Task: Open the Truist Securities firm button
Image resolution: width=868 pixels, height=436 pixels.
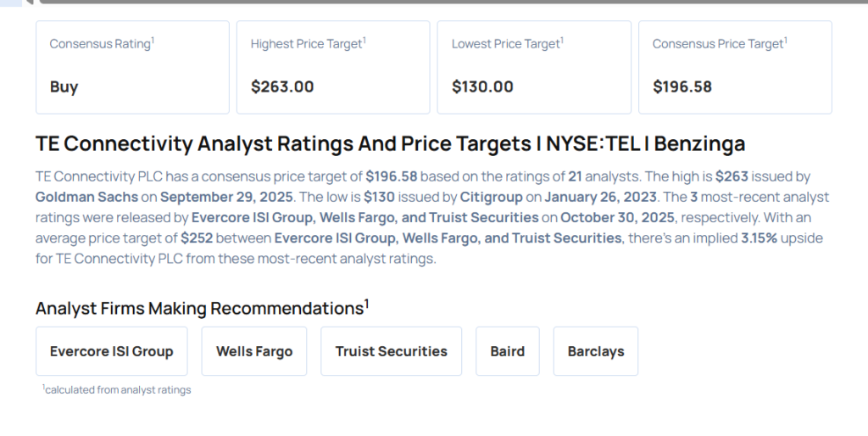Action: [391, 351]
